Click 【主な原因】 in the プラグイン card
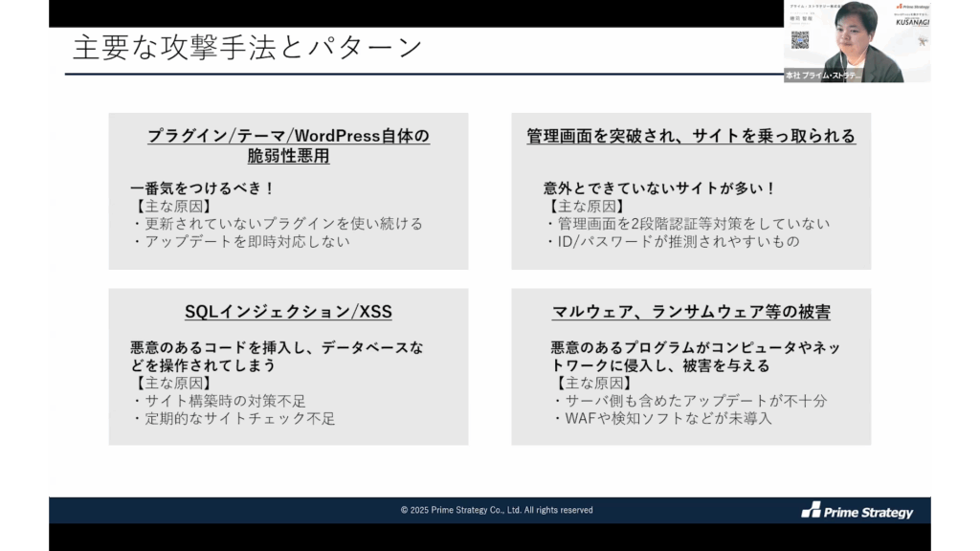The width and height of the screenshot is (980, 551). click(x=174, y=207)
